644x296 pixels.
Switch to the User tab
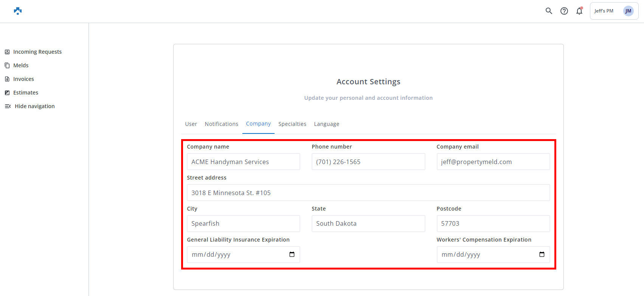pos(191,124)
